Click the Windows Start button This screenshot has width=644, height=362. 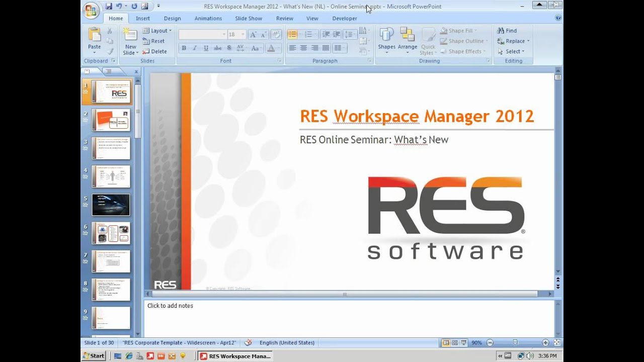[x=94, y=356]
